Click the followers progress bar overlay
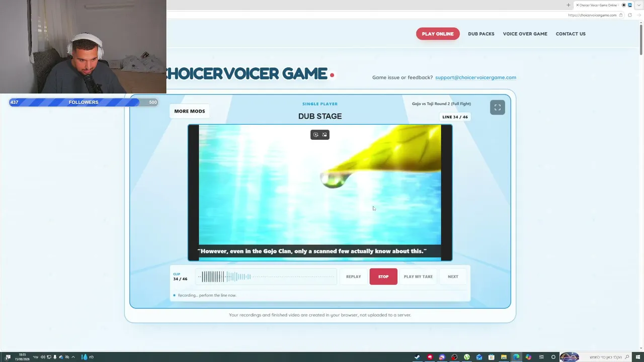The height and width of the screenshot is (362, 644). pyautogui.click(x=84, y=102)
